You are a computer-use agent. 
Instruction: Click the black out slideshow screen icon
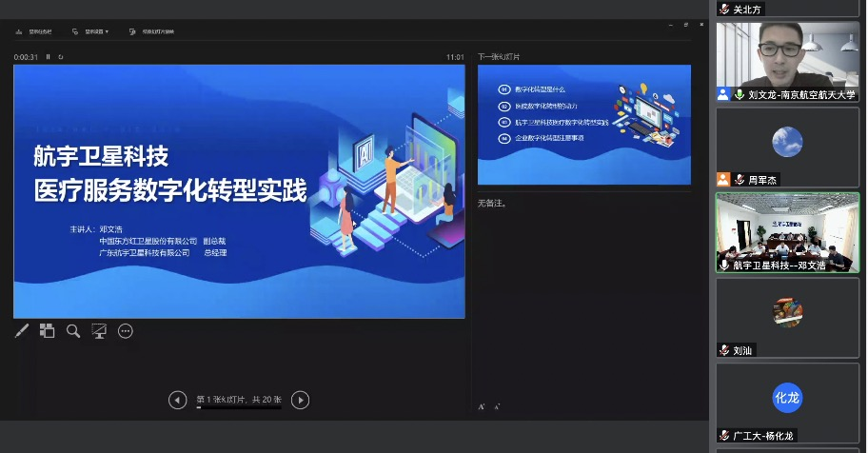99,331
